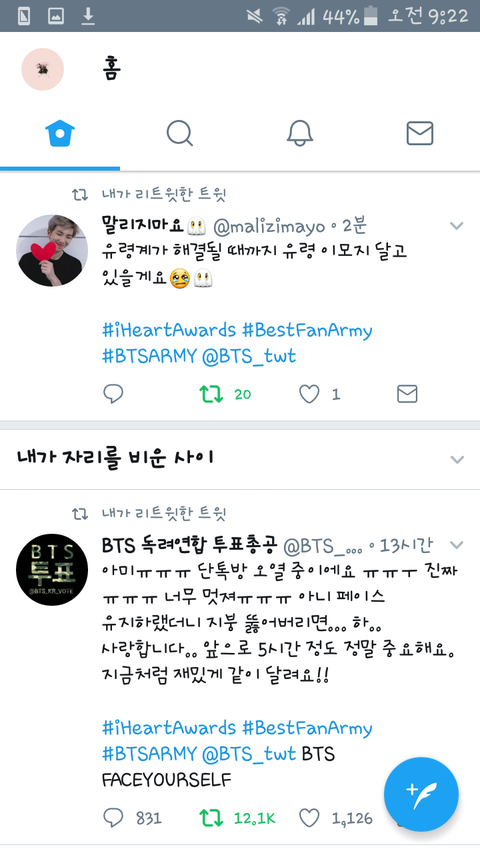Like the malizimayo tweet
Viewport: 480px width, 853px height.
pyautogui.click(x=309, y=394)
